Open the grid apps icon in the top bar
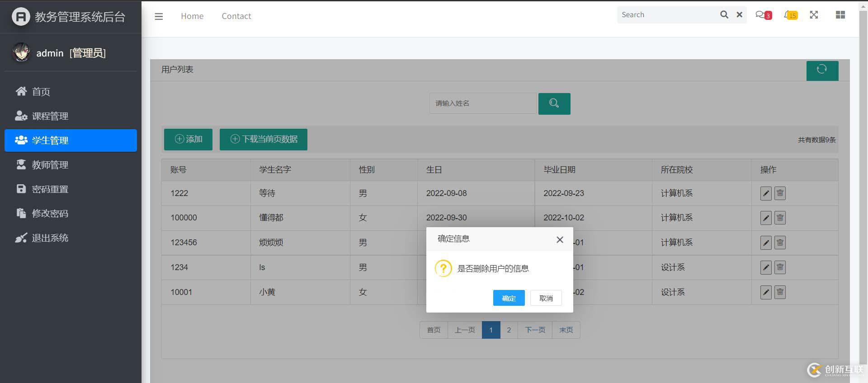Viewport: 868px width, 383px height. (x=840, y=15)
